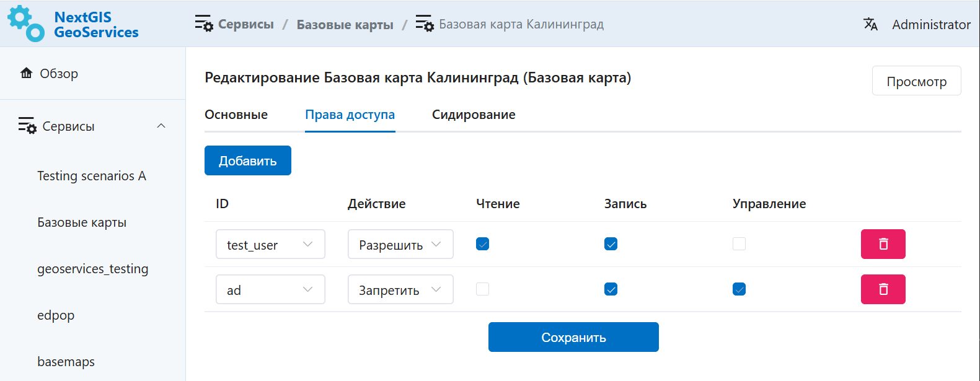Click the services icon in the breadcrumb
The height and width of the screenshot is (381, 980).
(203, 24)
